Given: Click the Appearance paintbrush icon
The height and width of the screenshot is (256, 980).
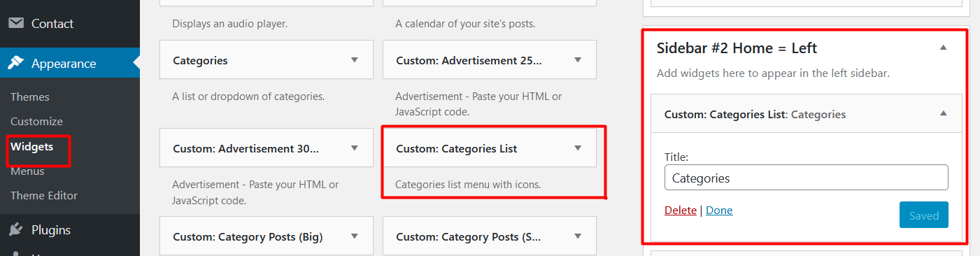Looking at the screenshot, I should [15, 64].
